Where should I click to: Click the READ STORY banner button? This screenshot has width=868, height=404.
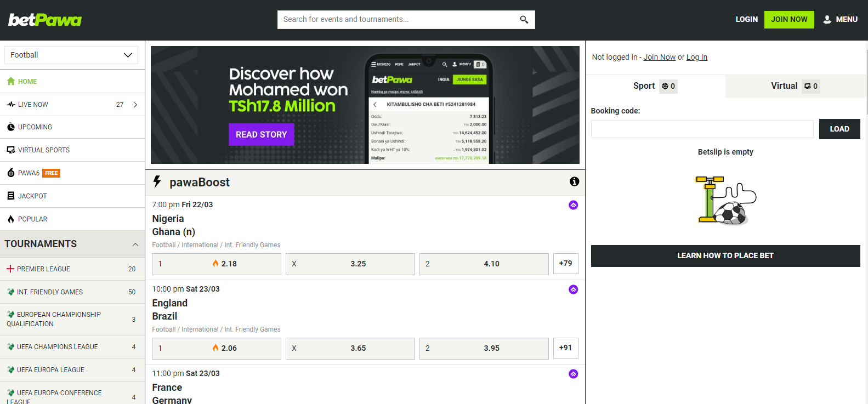(262, 134)
